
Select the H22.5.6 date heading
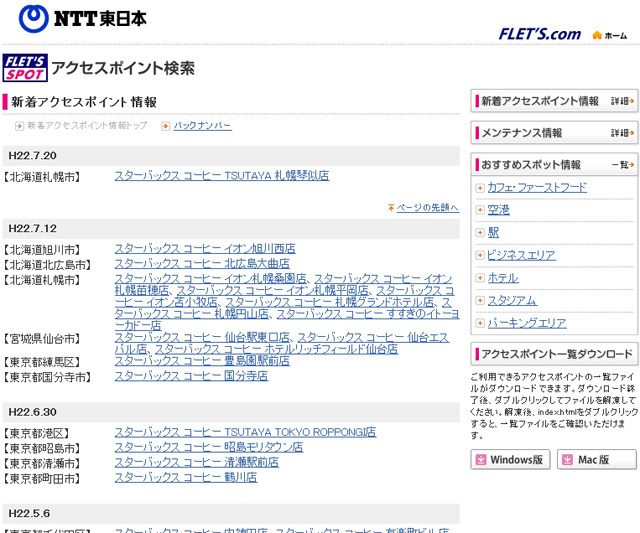coord(29,513)
